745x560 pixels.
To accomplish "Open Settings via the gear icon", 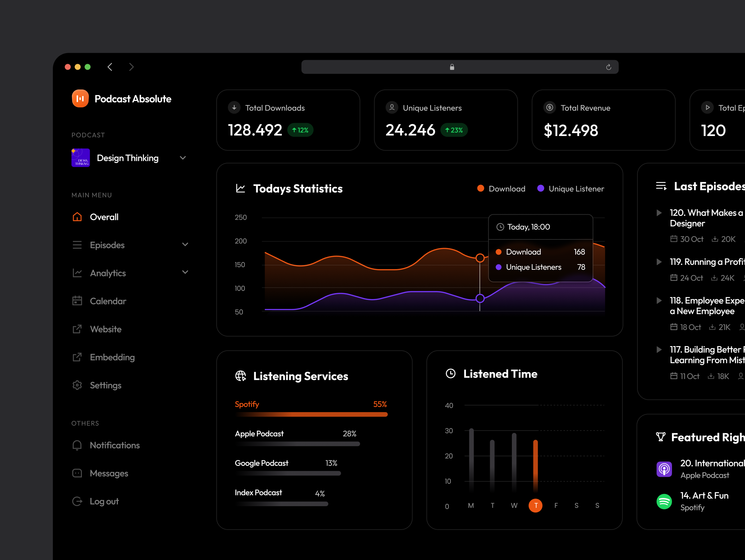I will coord(77,385).
